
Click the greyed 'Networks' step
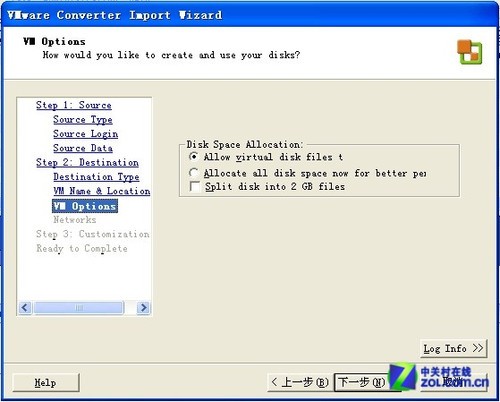(x=75, y=220)
